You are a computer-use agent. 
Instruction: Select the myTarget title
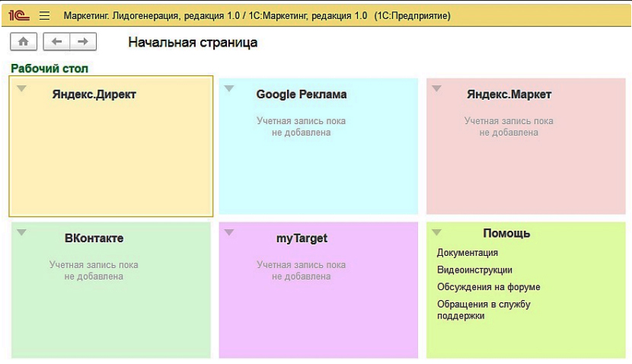(302, 238)
